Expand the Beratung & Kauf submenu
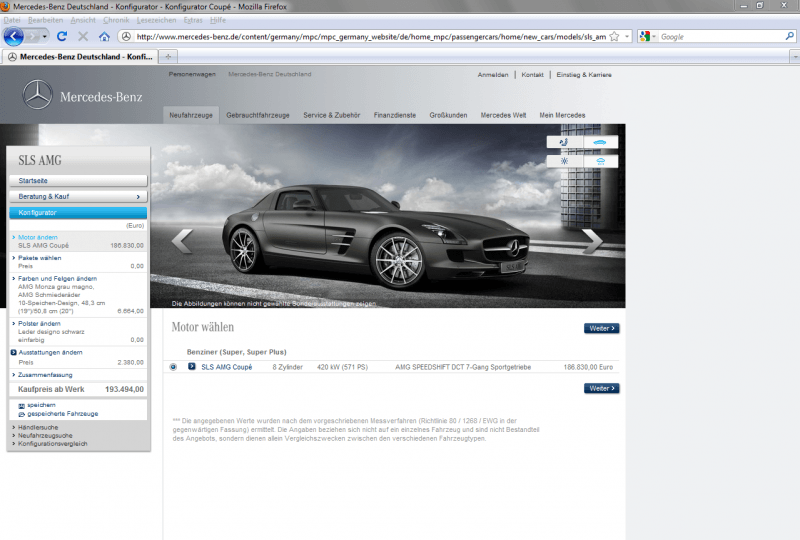The width and height of the screenshot is (800, 540). pos(78,197)
